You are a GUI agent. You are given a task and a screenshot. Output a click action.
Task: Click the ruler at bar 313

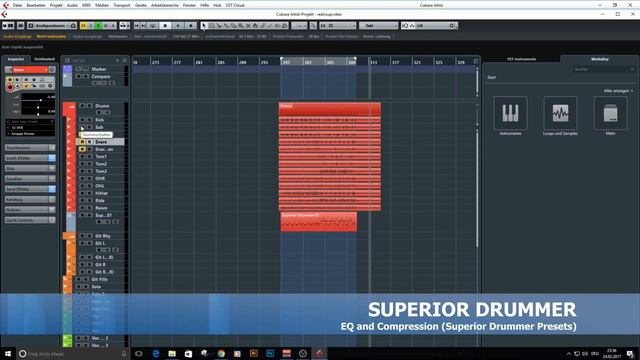tap(373, 62)
